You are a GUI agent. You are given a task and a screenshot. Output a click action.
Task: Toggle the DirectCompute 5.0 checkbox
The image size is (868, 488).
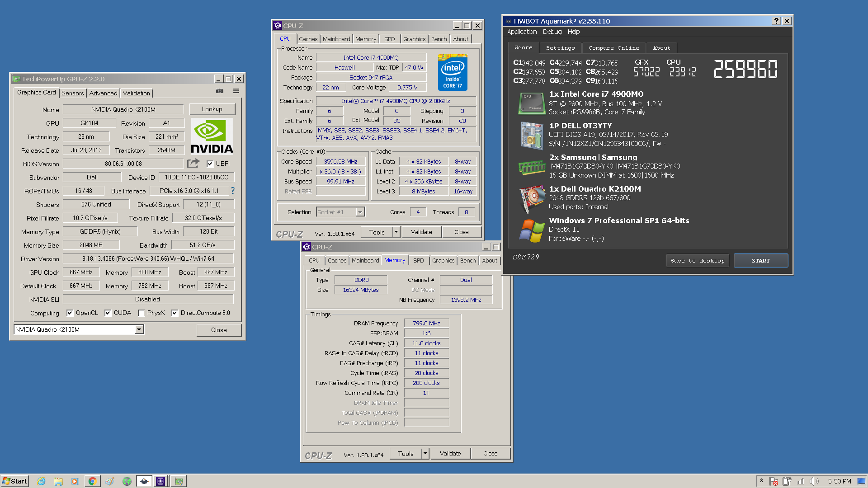pyautogui.click(x=175, y=313)
